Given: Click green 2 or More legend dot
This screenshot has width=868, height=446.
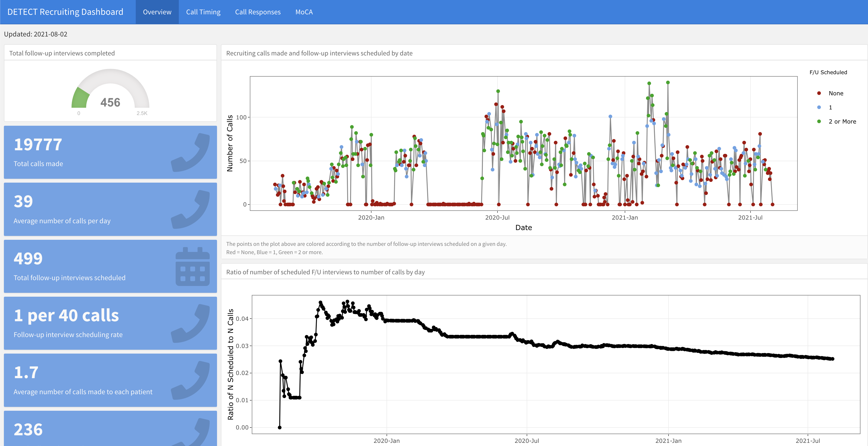Looking at the screenshot, I should click(x=819, y=121).
